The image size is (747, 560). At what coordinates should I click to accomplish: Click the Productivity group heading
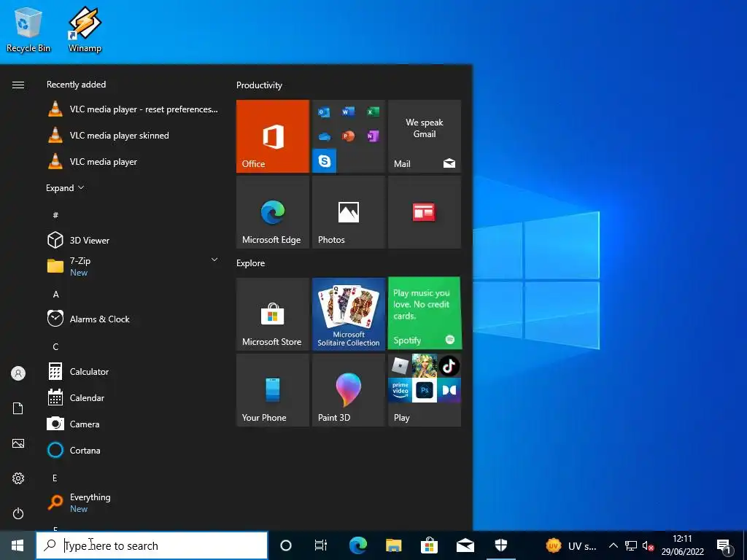tap(259, 85)
